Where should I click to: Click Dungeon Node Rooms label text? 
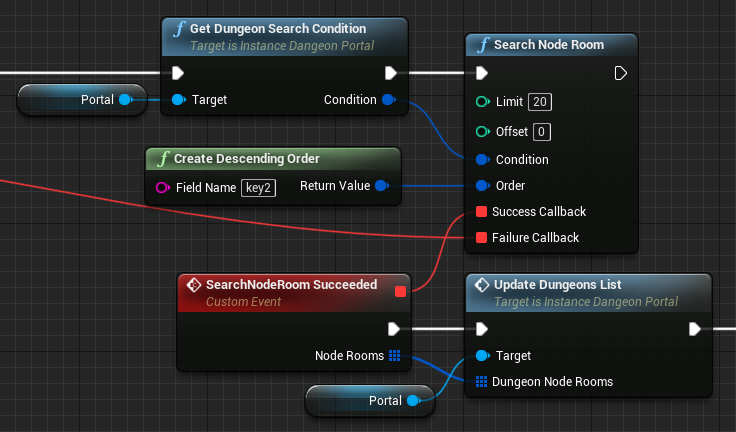tap(552, 382)
